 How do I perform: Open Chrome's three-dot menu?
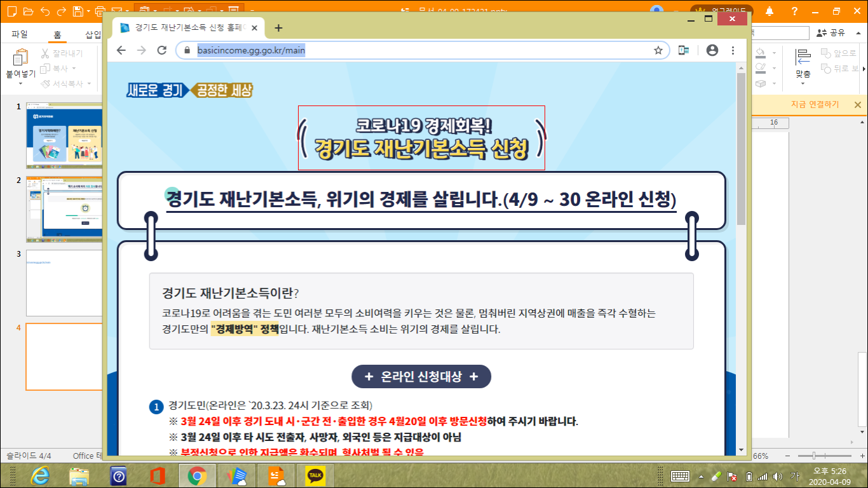pos(733,50)
